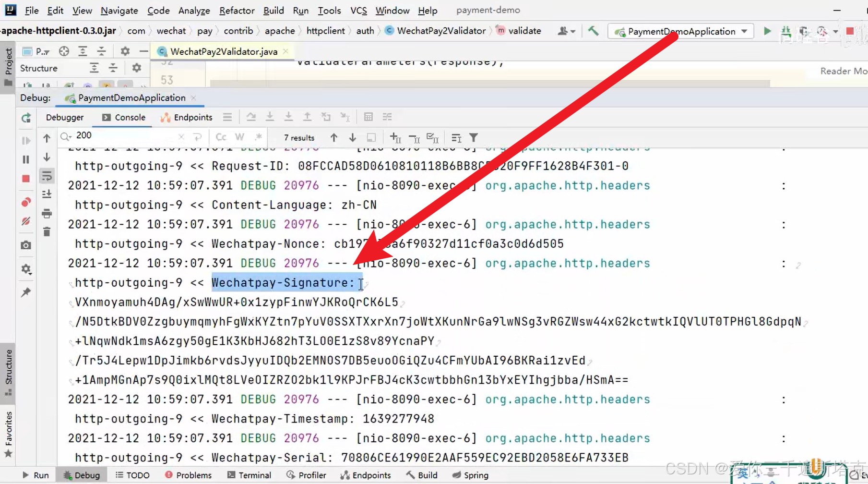868x484 pixels.
Task: Hide the Project tool window
Action: [x=143, y=51]
